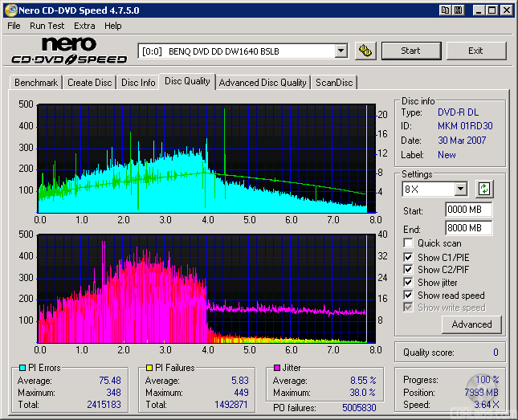The height and width of the screenshot is (420, 518).
Task: Click the cyan PI Errors color swatch
Action: click(22, 368)
